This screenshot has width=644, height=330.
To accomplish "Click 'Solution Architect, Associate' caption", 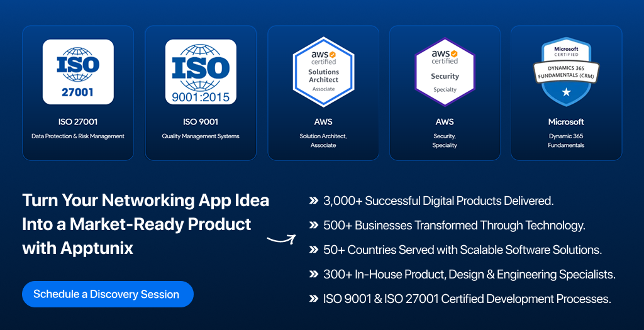I will tap(323, 140).
